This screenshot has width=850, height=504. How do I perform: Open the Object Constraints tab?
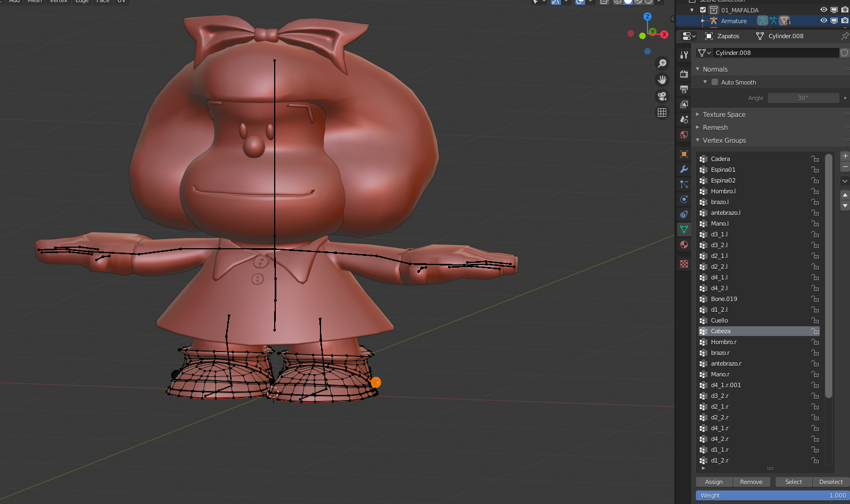coord(684,214)
